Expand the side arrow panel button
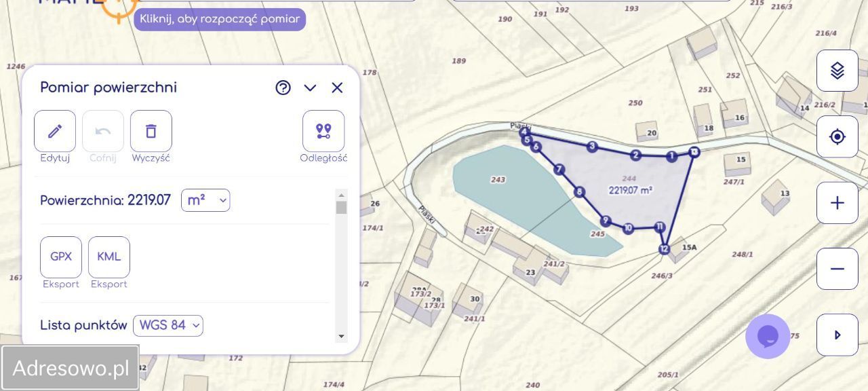The height and width of the screenshot is (391, 868). pyautogui.click(x=837, y=335)
